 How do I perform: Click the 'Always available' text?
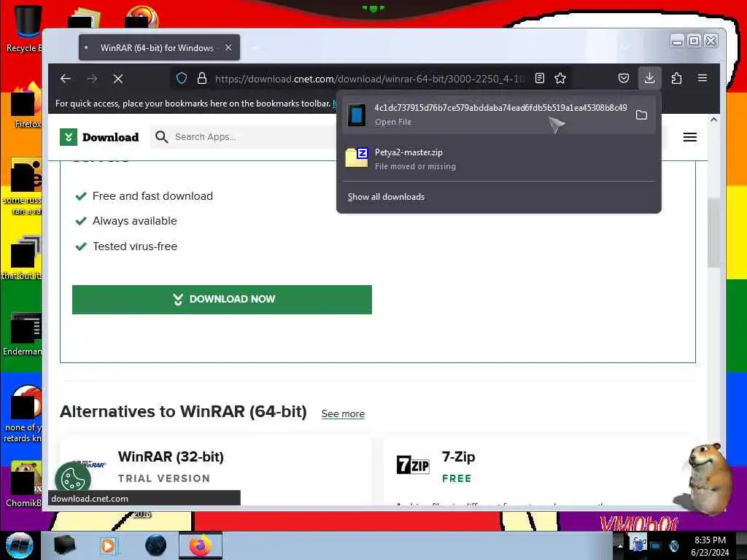[134, 220]
